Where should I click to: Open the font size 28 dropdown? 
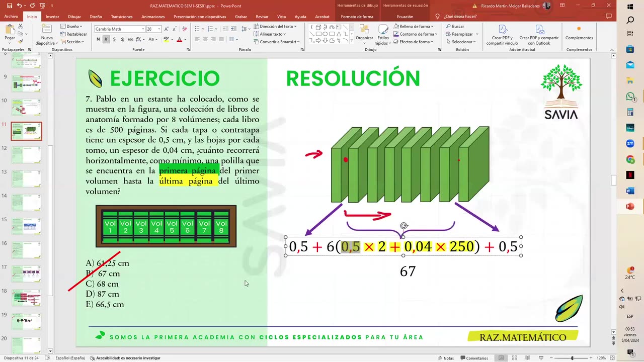[159, 29]
